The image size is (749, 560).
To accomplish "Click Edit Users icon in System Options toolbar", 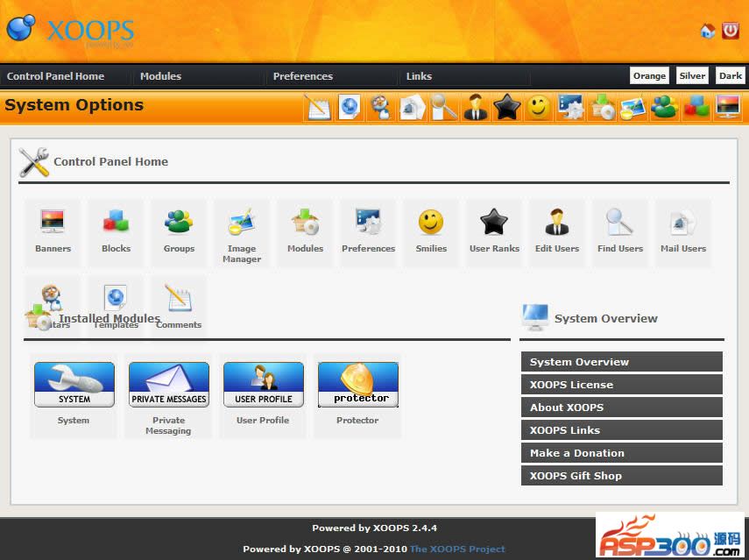I will (x=476, y=108).
